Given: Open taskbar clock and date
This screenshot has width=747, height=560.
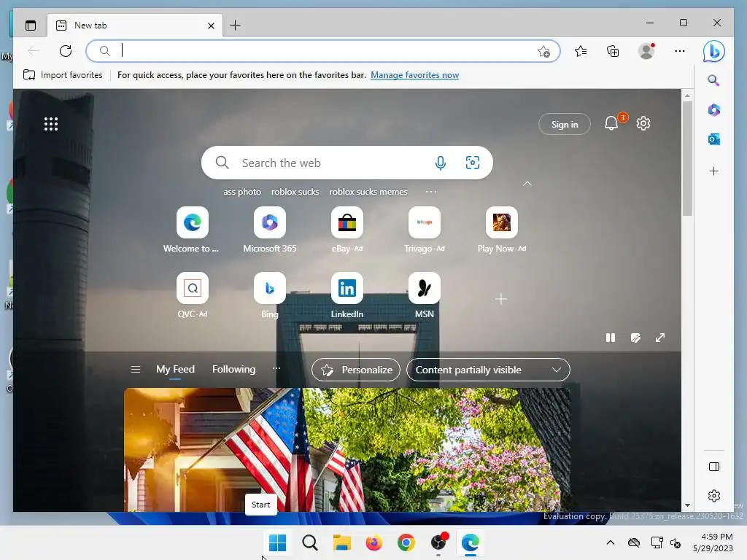Looking at the screenshot, I should (x=713, y=542).
